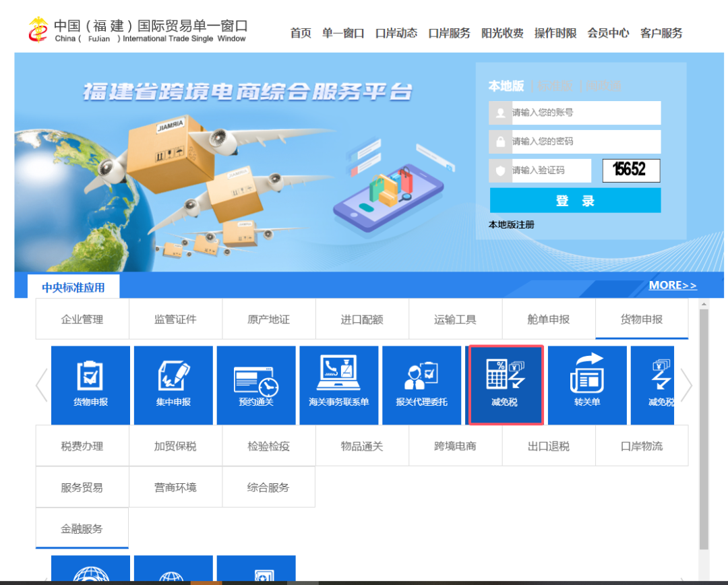Open the 货物申报 icon tile
728x585 pixels.
[x=90, y=385]
